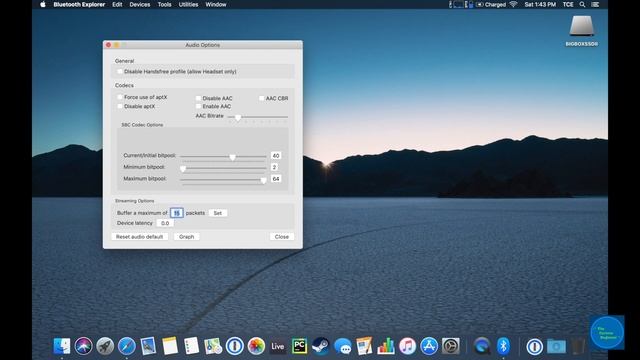Open the yellow Notes app in dock
Viewport: 640px width, 360px height.
(x=170, y=346)
